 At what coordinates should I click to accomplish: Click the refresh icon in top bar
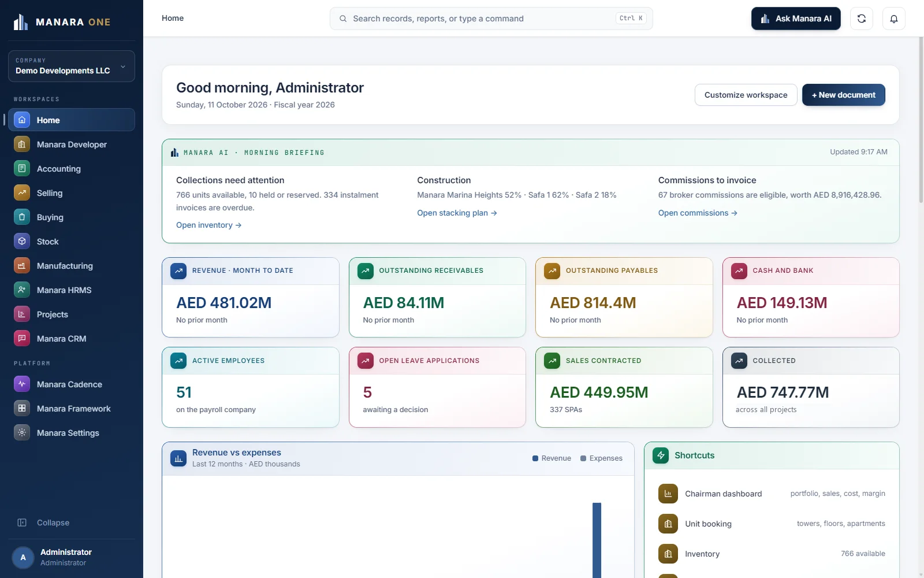point(862,18)
